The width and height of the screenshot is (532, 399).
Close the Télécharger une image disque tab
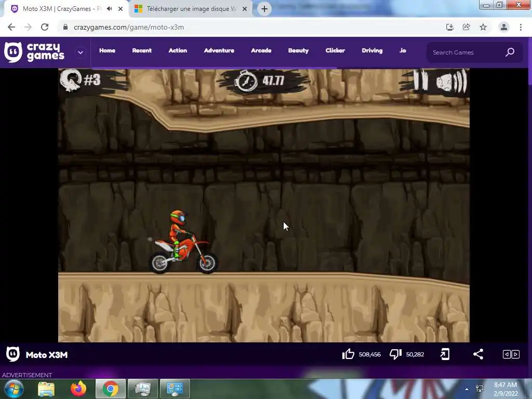245,9
